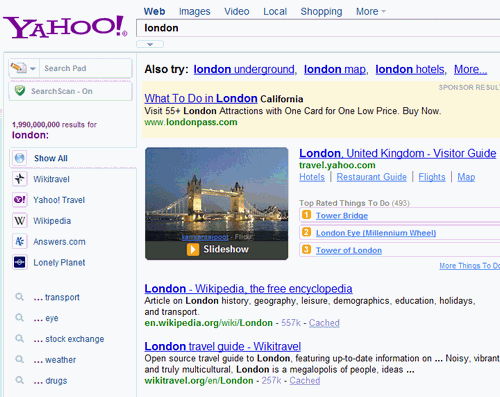
Task: Open the Hotels travel link
Action: (x=312, y=177)
